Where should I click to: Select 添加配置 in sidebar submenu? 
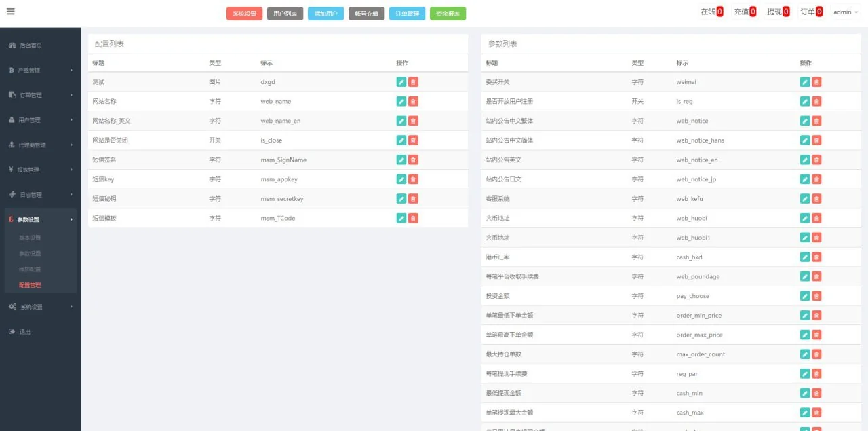coord(30,269)
